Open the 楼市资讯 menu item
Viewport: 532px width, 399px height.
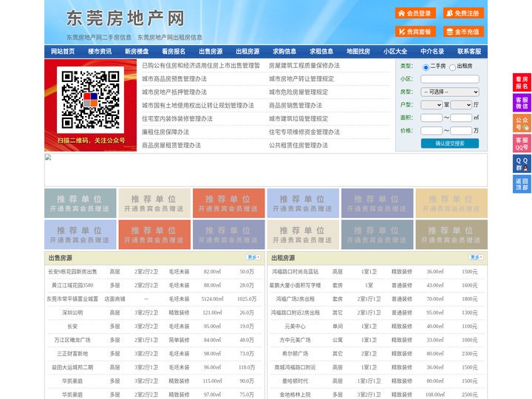100,52
